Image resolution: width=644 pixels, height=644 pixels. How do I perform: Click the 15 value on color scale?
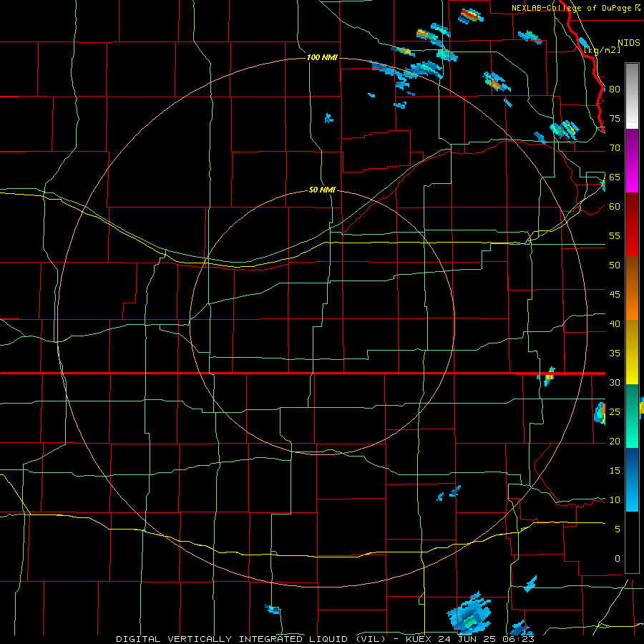tap(615, 470)
